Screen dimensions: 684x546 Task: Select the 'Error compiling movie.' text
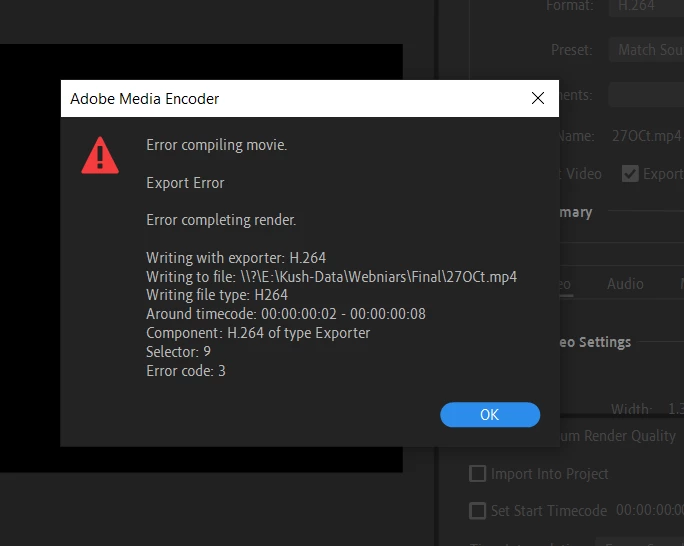click(216, 145)
